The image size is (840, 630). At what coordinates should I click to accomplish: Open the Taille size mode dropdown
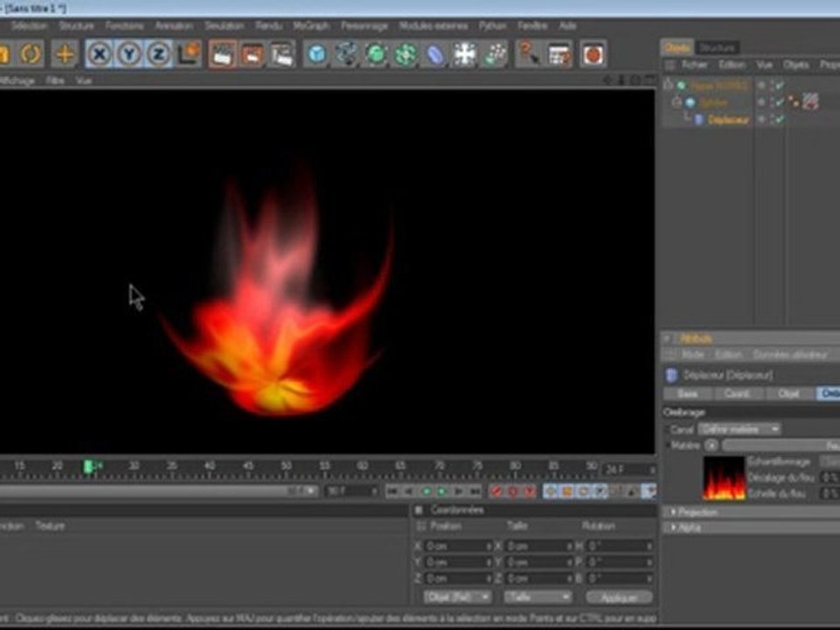[537, 597]
